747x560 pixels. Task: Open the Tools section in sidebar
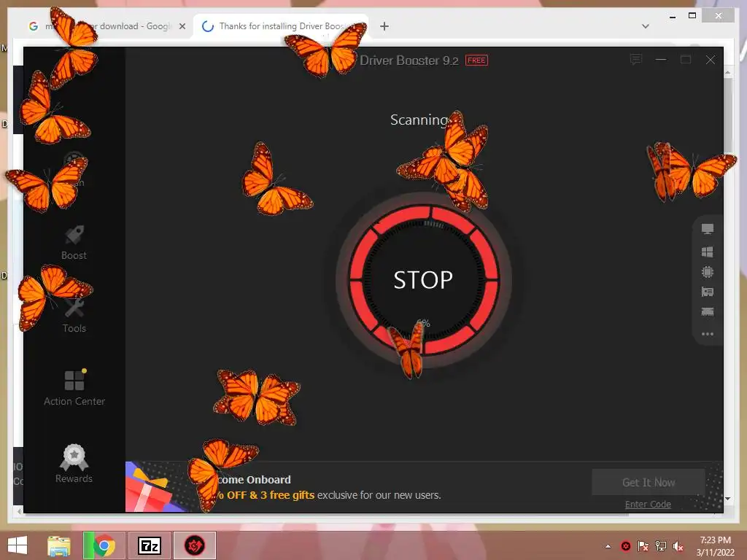click(x=74, y=316)
